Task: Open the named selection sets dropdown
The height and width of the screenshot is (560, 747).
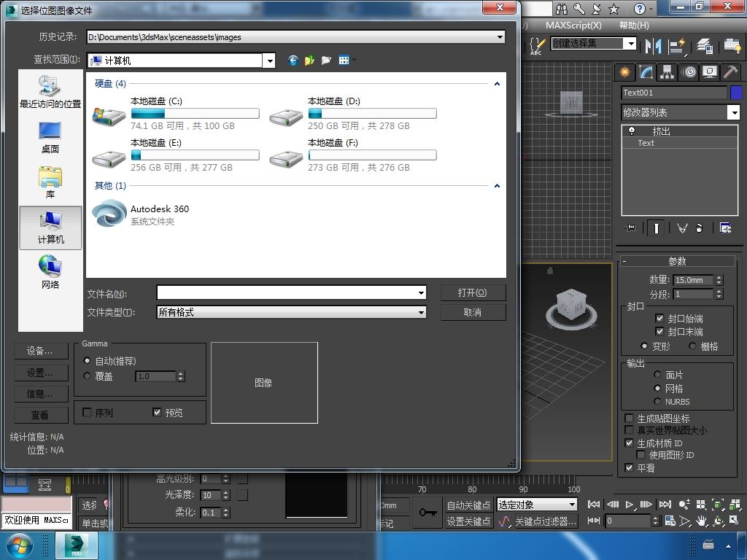Action: coord(631,44)
